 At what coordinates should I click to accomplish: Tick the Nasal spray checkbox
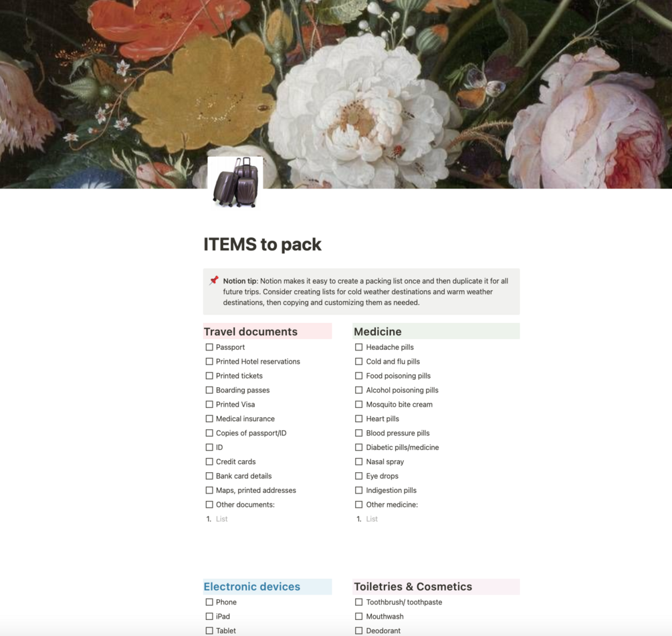(x=358, y=461)
